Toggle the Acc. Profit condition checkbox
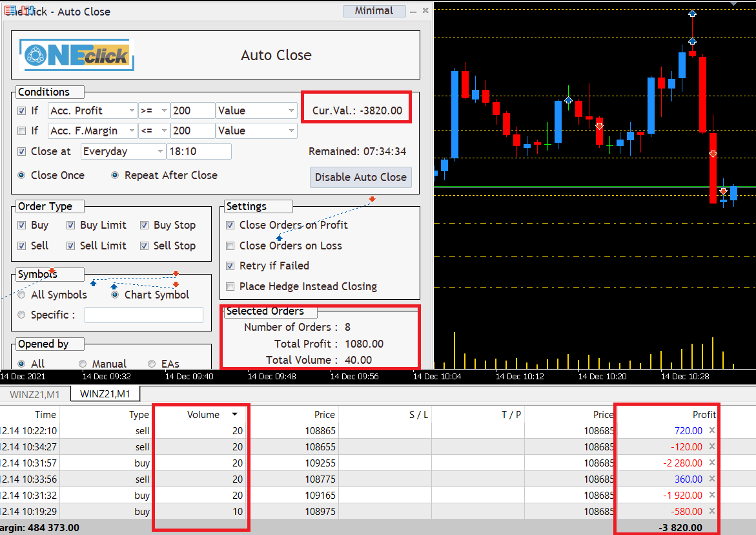756x535 pixels. [22, 110]
